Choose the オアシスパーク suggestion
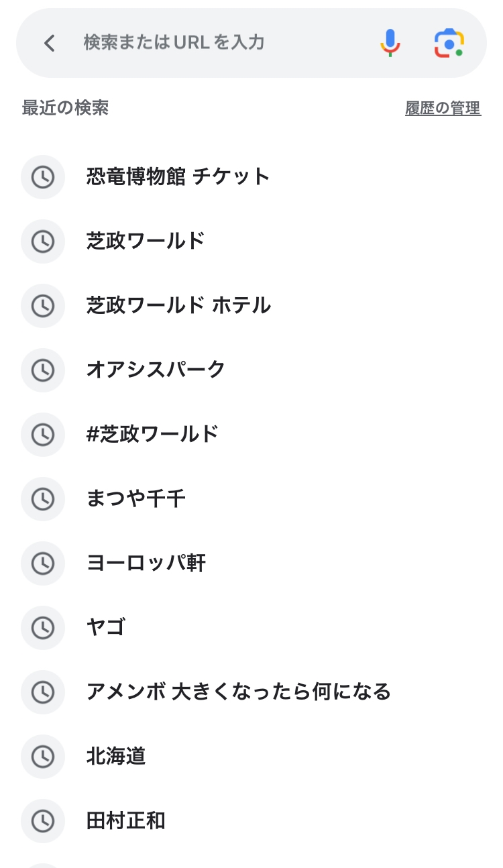Screen dimensions: 503x868 156,370
